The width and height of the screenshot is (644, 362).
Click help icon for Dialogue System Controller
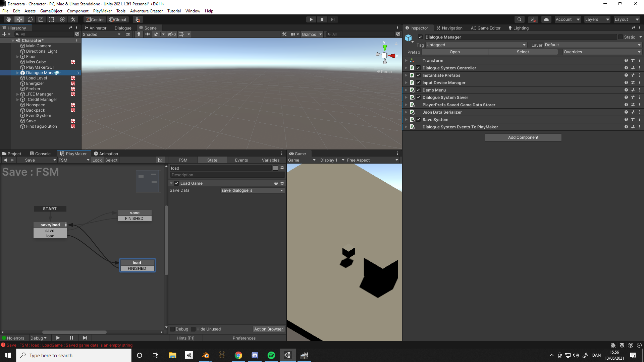click(x=626, y=68)
